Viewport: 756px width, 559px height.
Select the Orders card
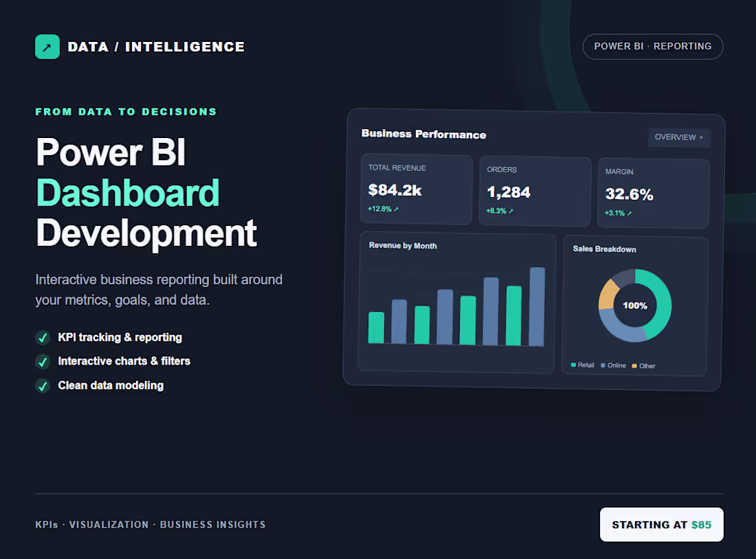[x=535, y=191]
